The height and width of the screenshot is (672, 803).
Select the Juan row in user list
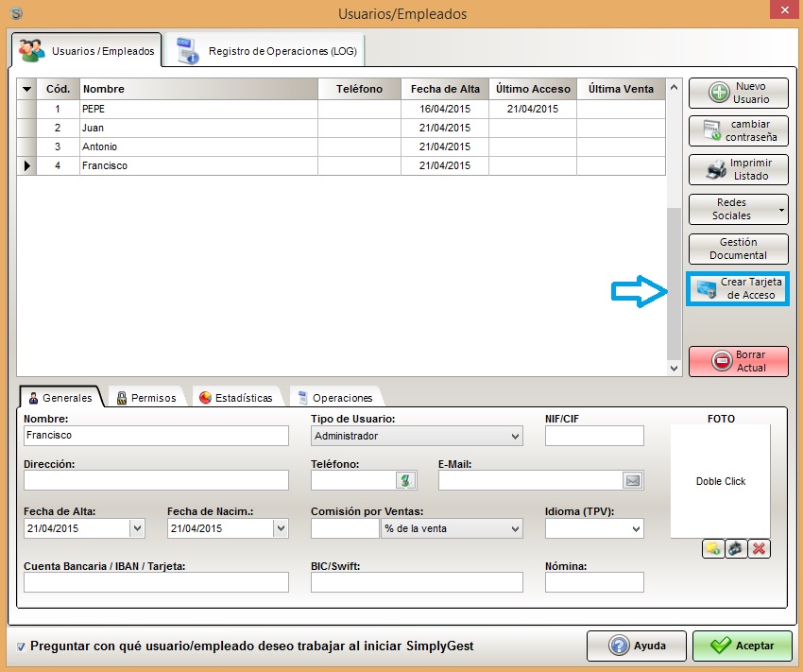[x=341, y=128]
